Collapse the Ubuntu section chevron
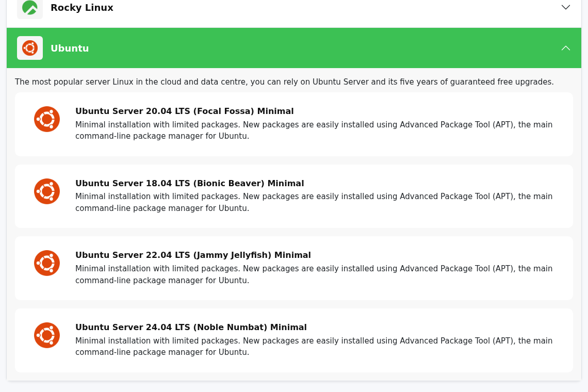The width and height of the screenshot is (588, 392). pyautogui.click(x=565, y=48)
